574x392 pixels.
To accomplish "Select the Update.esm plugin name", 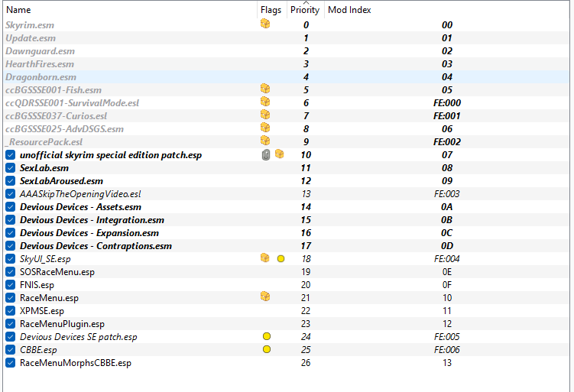I will pos(31,38).
